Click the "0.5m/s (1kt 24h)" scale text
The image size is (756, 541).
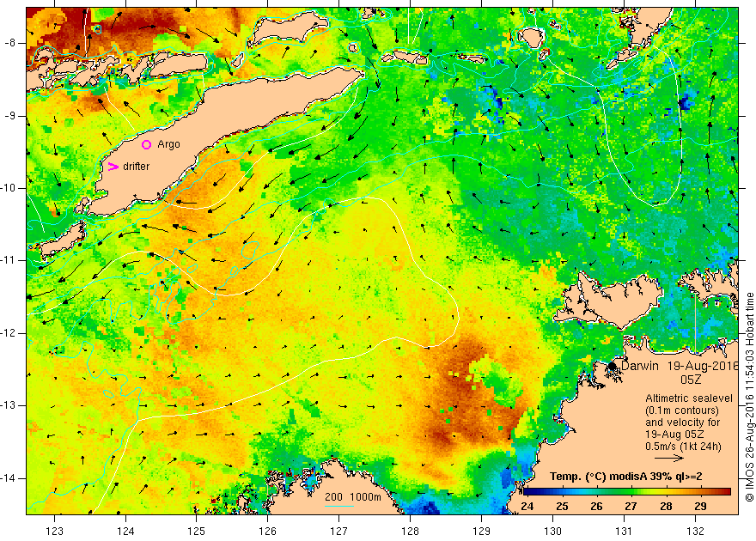684,447
